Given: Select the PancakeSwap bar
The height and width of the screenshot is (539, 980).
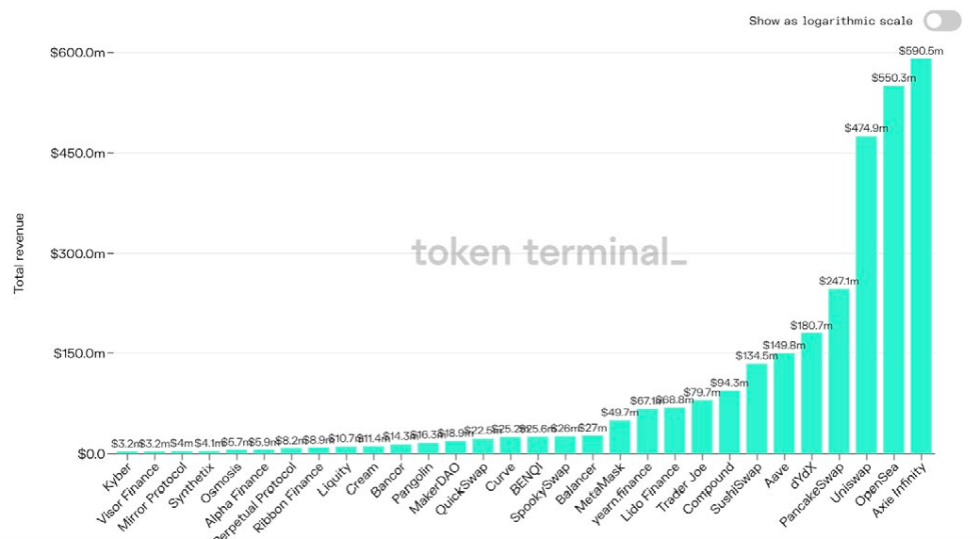Looking at the screenshot, I should tap(839, 370).
